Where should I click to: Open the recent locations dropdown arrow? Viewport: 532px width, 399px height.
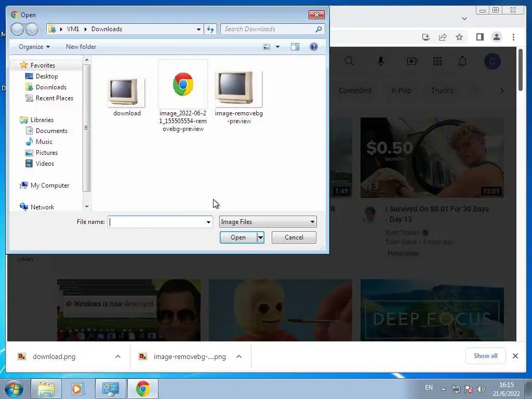click(42, 30)
